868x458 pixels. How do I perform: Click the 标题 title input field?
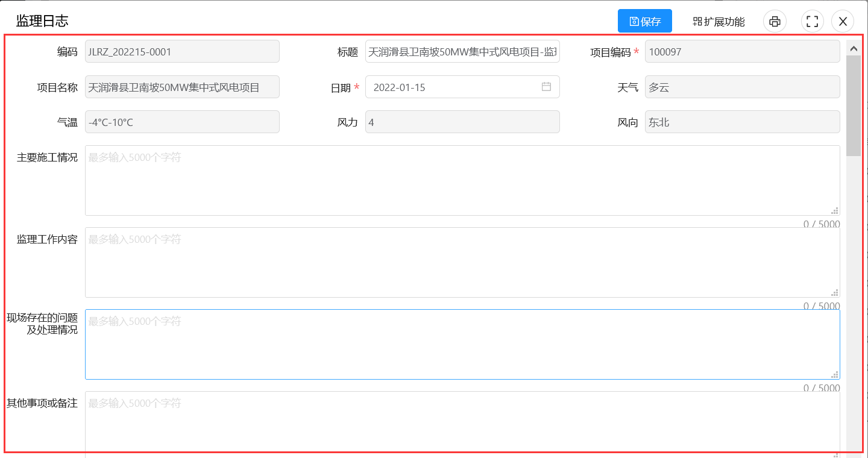pos(462,52)
